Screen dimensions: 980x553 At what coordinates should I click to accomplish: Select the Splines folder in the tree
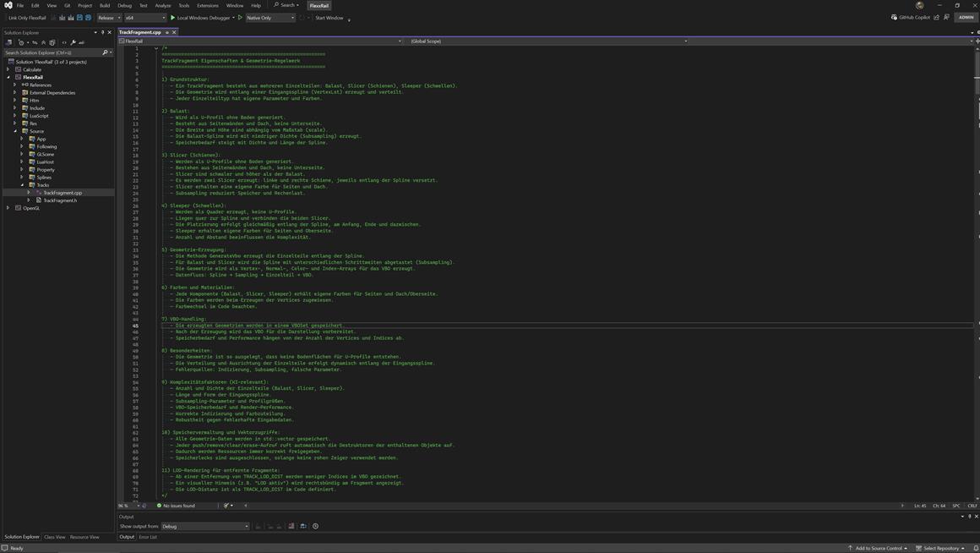pyautogui.click(x=44, y=177)
